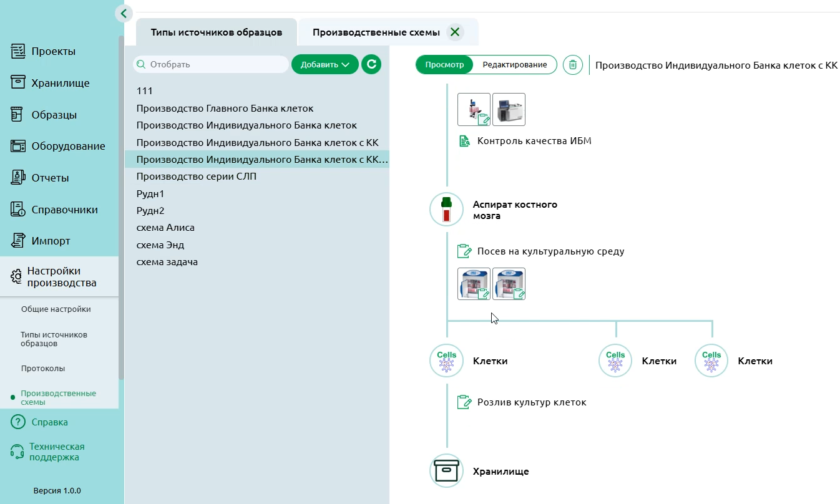Viewport: 840px width, 504px height.
Task: Click the trash icon next to the scheme title
Action: 572,64
